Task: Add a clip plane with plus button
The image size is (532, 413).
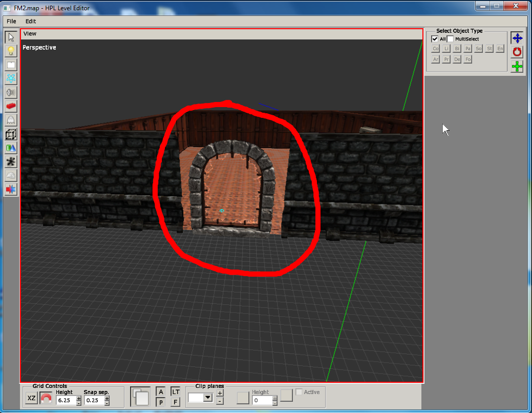Action: (x=220, y=393)
